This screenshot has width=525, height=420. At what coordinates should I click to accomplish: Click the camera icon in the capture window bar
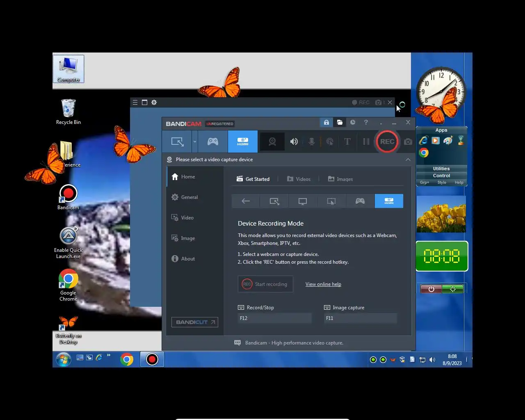(379, 103)
